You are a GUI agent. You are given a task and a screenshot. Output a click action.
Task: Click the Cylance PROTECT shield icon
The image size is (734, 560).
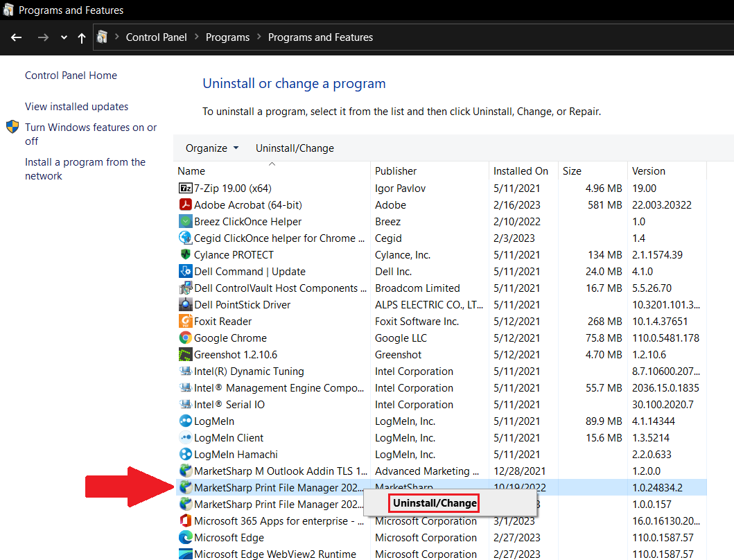(x=186, y=255)
